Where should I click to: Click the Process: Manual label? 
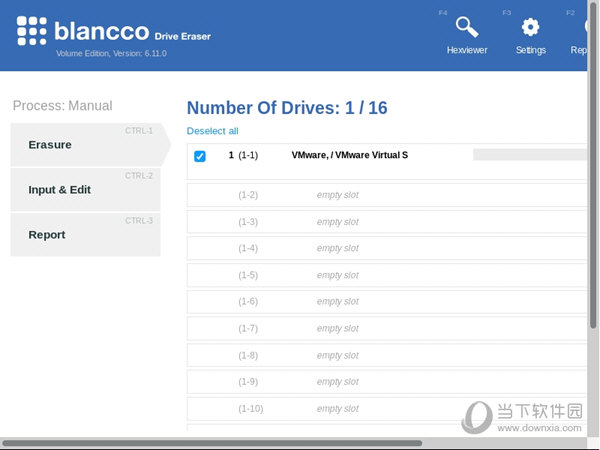tap(62, 106)
